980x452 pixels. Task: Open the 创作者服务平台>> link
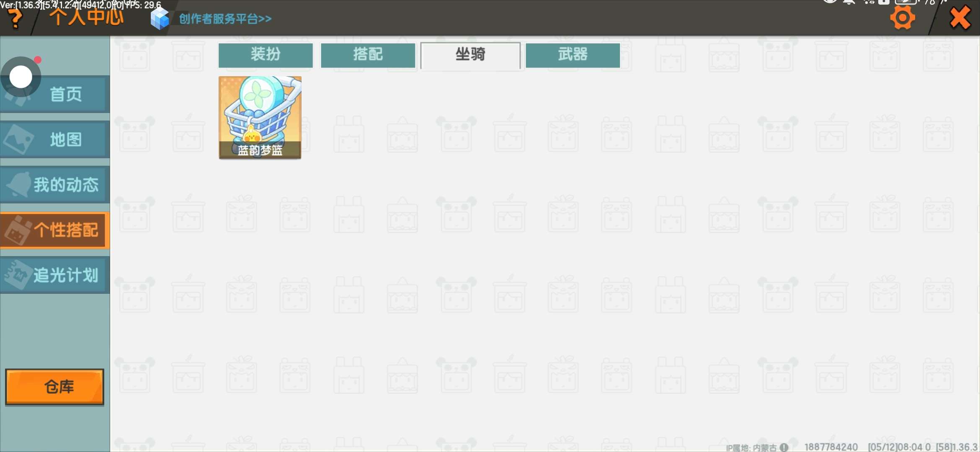[225, 19]
